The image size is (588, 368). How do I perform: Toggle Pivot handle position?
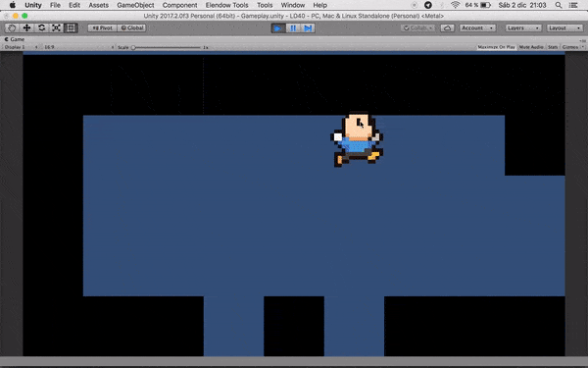click(x=102, y=27)
